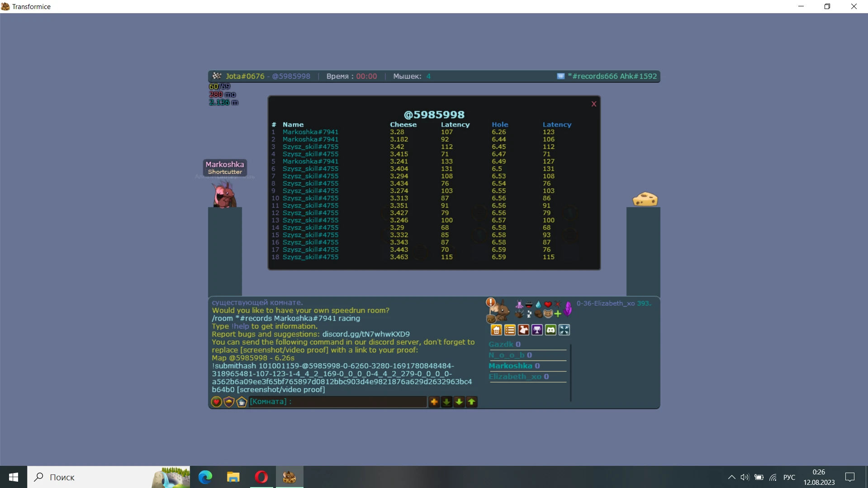The image size is (868, 488).
Task: Click the hole time 6.49 cell
Action: (x=499, y=161)
